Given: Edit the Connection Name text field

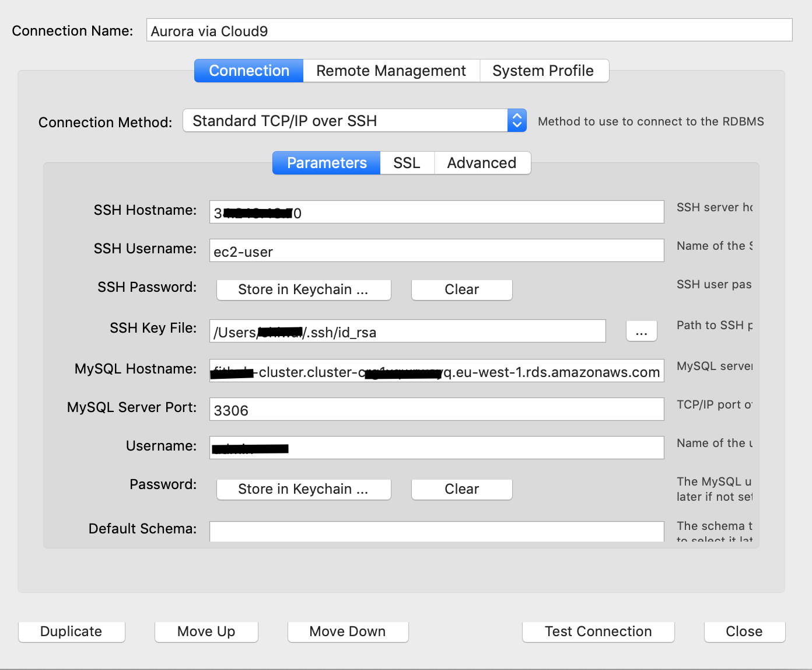Looking at the screenshot, I should click(x=469, y=30).
